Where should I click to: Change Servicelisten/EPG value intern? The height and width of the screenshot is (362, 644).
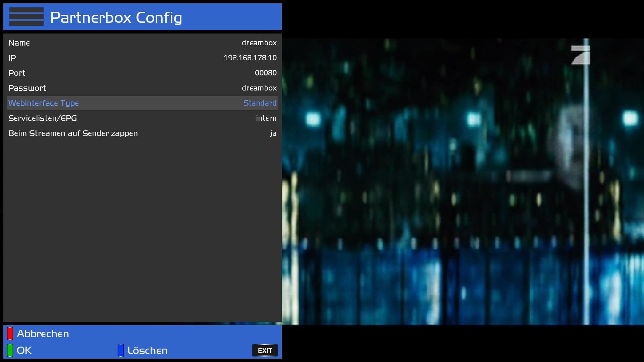(266, 118)
